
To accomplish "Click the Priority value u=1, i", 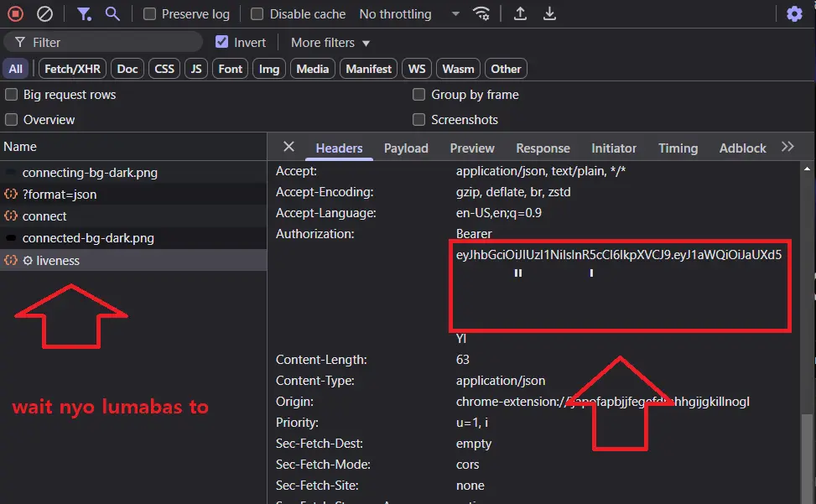I will [x=472, y=423].
